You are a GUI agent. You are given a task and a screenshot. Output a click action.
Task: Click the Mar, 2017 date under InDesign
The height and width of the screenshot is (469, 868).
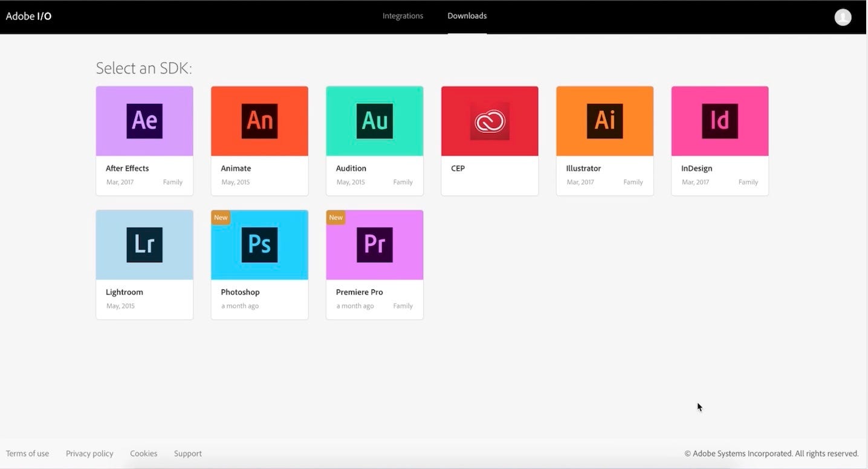coord(695,182)
